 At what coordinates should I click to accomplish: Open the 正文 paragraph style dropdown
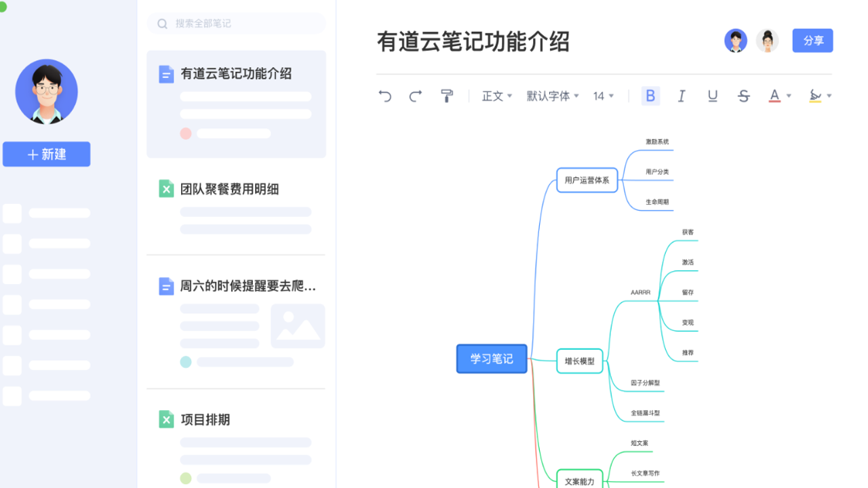click(x=497, y=96)
